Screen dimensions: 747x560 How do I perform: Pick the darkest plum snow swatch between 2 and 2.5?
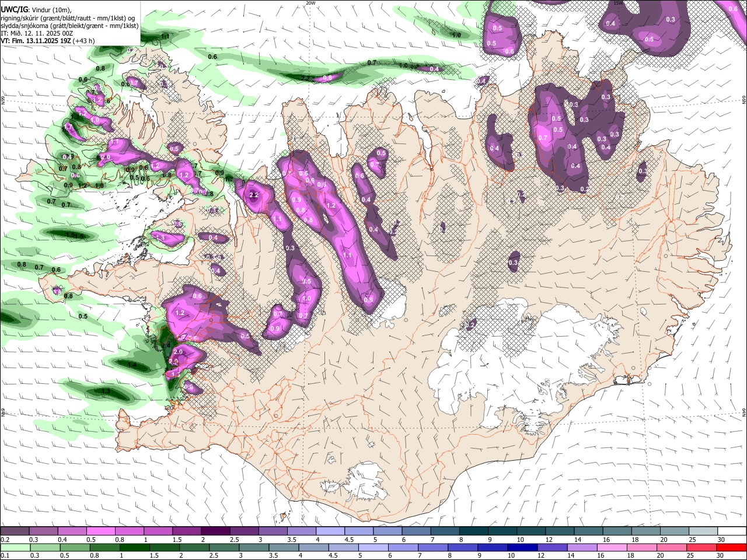point(215,531)
